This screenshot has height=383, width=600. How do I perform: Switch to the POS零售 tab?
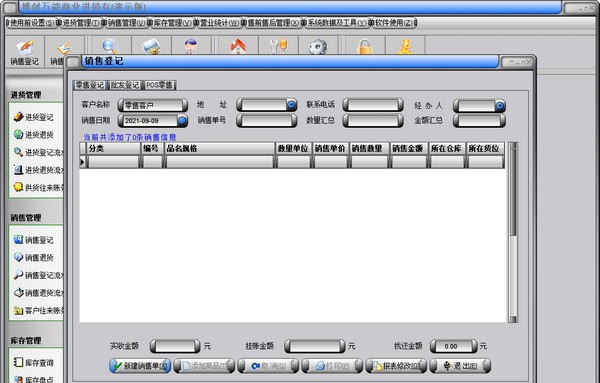(x=159, y=85)
